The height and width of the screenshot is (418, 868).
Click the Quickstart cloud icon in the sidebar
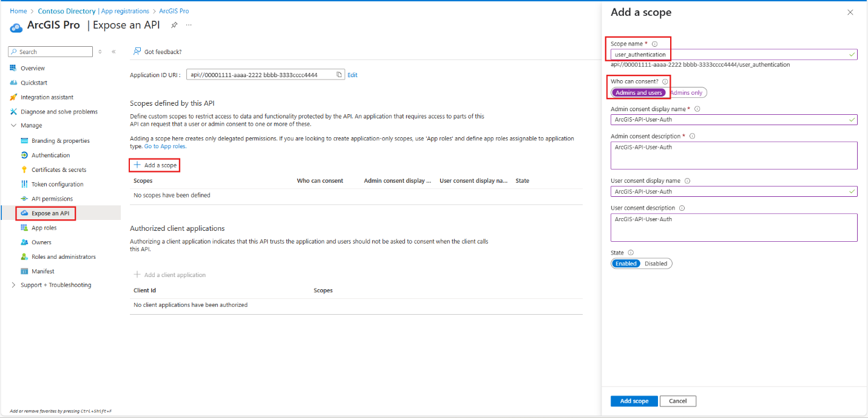pyautogui.click(x=13, y=83)
